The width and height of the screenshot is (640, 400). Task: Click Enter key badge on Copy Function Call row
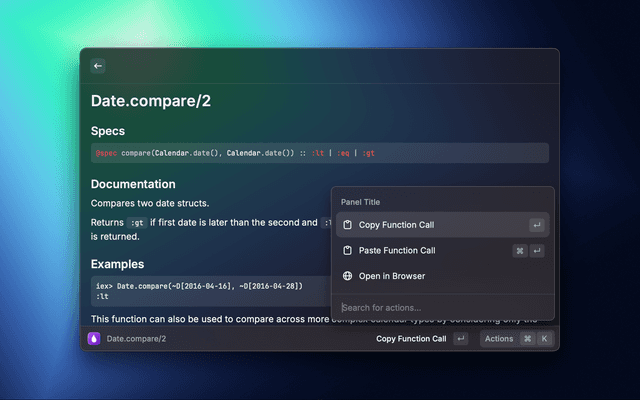pos(537,225)
